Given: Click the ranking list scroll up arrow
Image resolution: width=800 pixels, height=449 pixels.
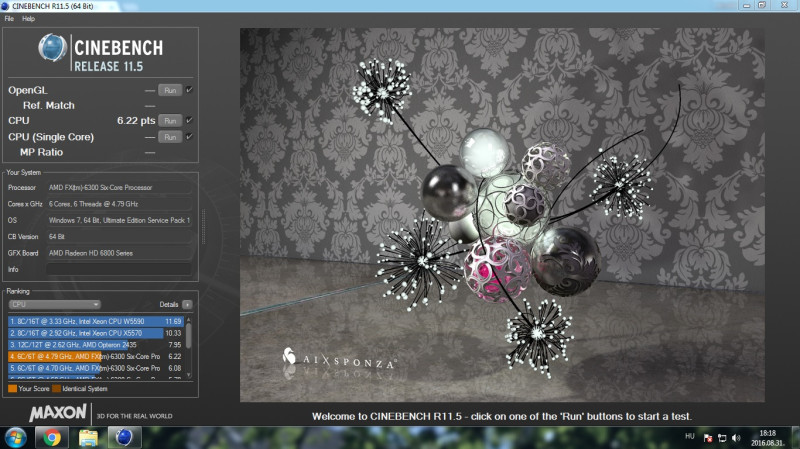Looking at the screenshot, I should coord(189,319).
